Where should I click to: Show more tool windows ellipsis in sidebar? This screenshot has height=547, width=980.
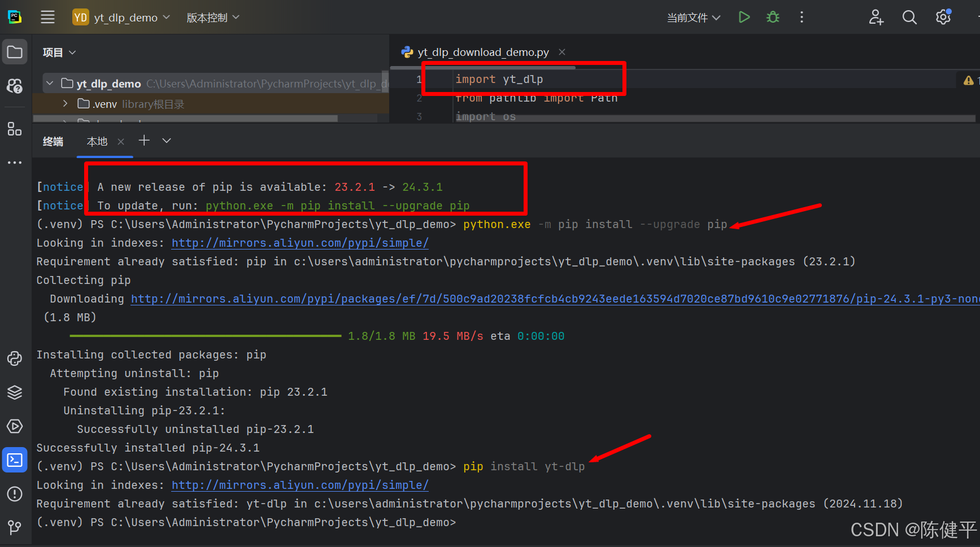click(x=15, y=163)
